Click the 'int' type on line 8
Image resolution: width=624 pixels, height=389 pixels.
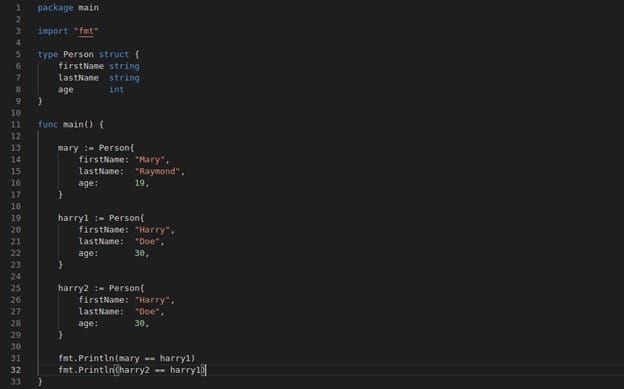point(117,90)
